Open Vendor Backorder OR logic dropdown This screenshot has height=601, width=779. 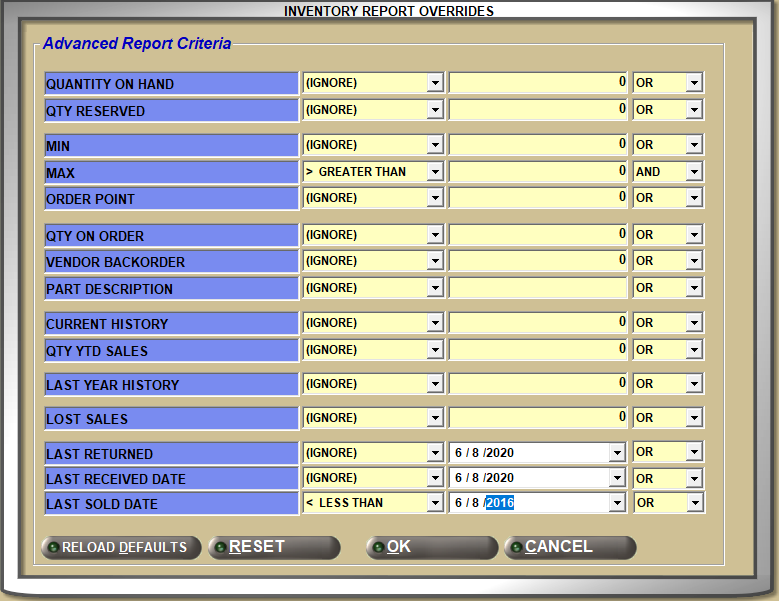coord(694,261)
